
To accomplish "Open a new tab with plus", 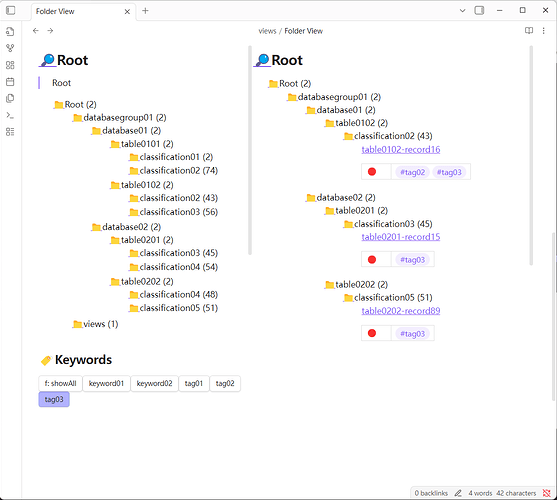I will (x=145, y=11).
